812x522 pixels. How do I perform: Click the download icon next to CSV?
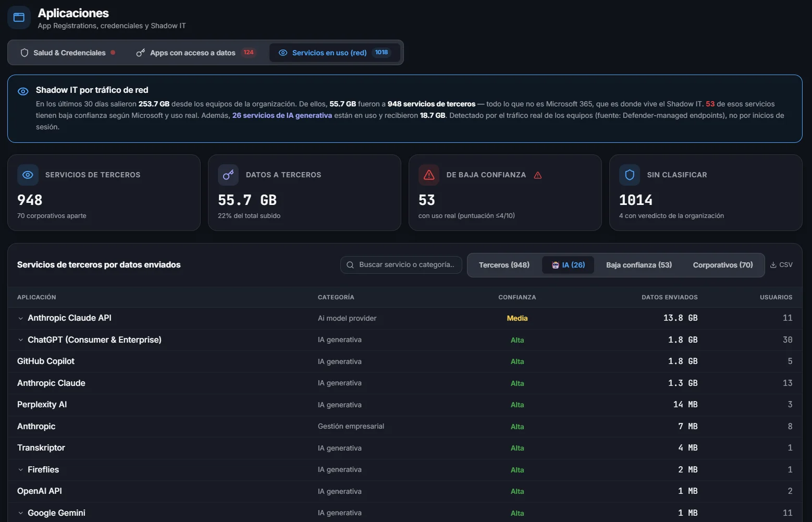click(x=773, y=265)
